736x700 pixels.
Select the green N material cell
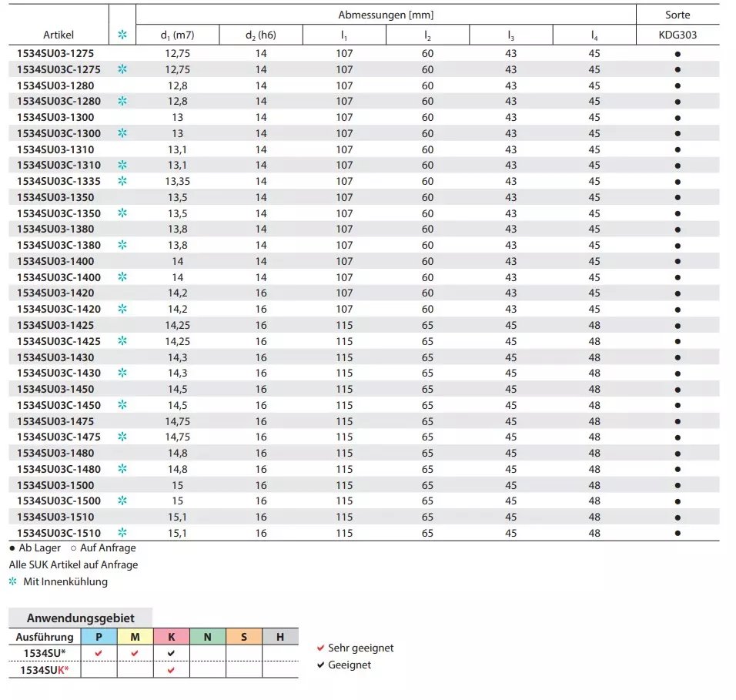click(x=207, y=637)
